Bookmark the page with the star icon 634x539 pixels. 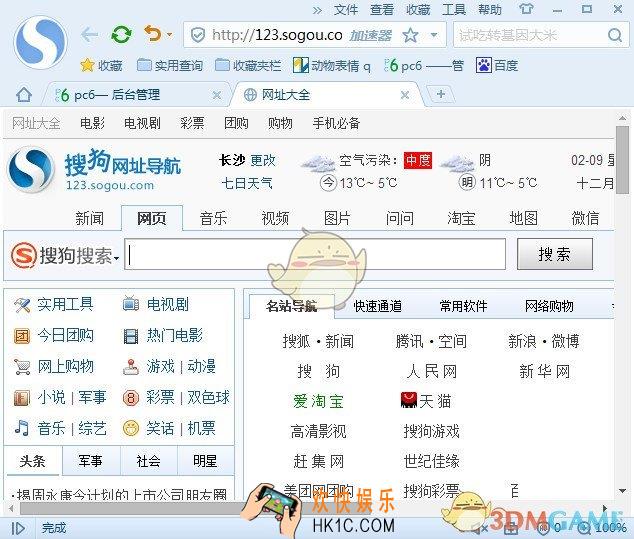(x=410, y=36)
